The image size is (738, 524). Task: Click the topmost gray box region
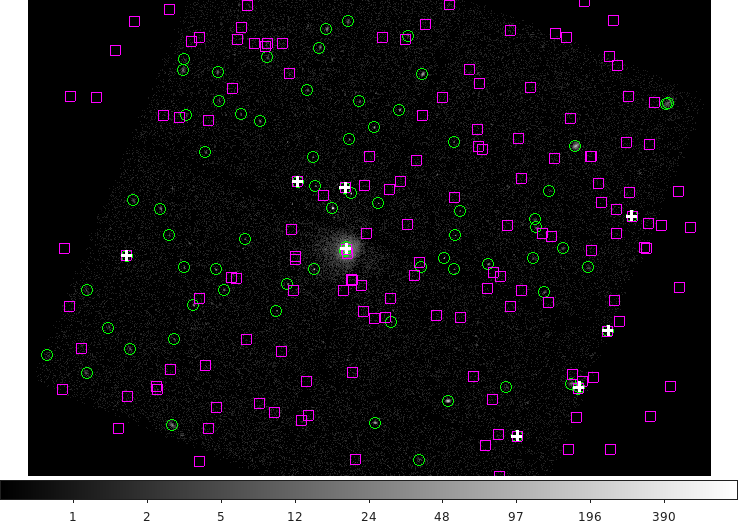pyautogui.click(x=510, y=31)
